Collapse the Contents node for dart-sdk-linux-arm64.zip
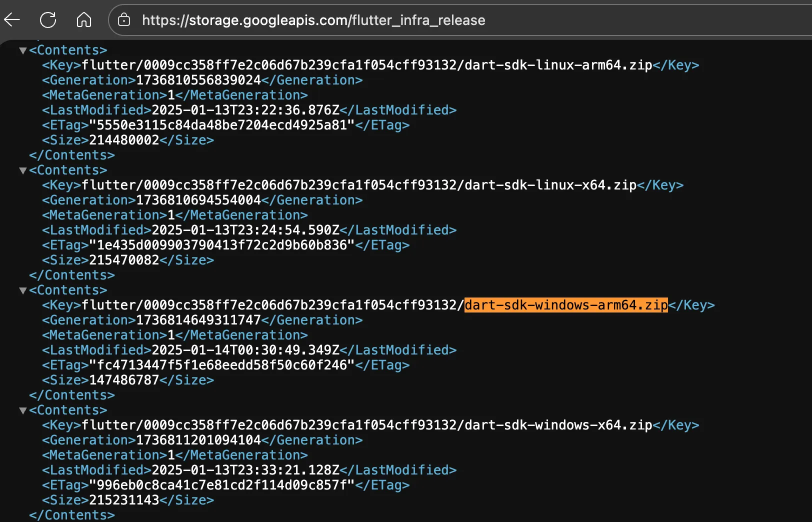Viewport: 812px width, 522px height. (22, 50)
